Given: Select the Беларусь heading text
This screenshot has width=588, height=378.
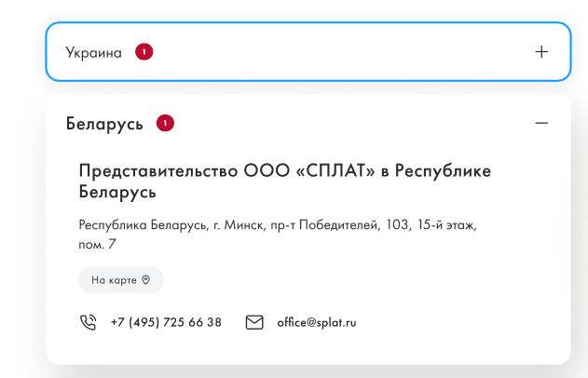Looking at the screenshot, I should (x=104, y=124).
